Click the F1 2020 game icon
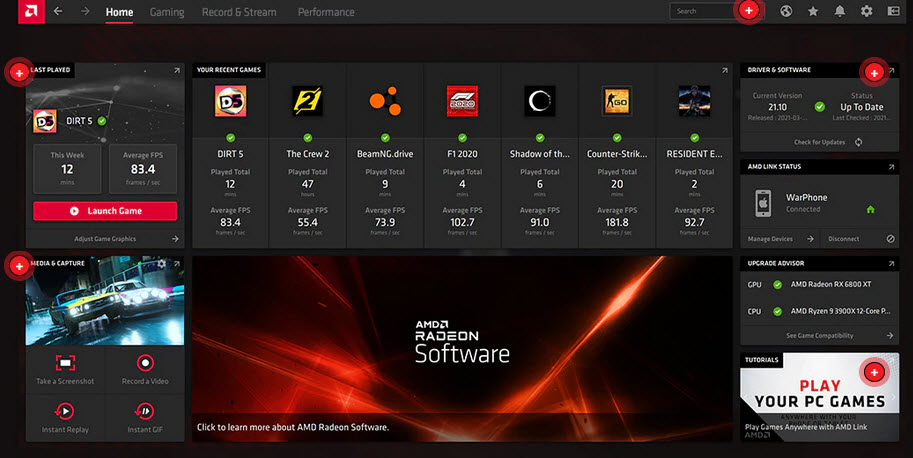The image size is (913, 458). pyautogui.click(x=462, y=101)
